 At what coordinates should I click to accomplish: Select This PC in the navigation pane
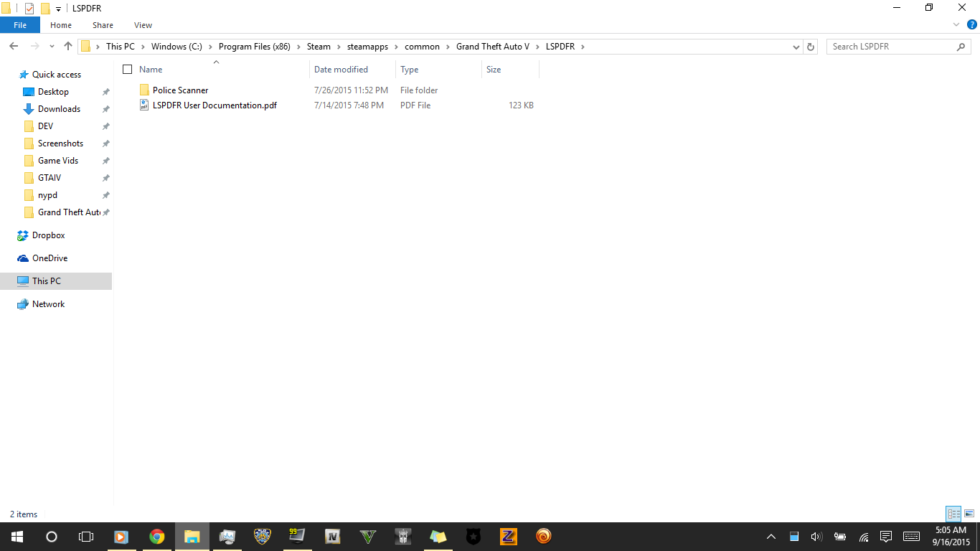click(56, 281)
